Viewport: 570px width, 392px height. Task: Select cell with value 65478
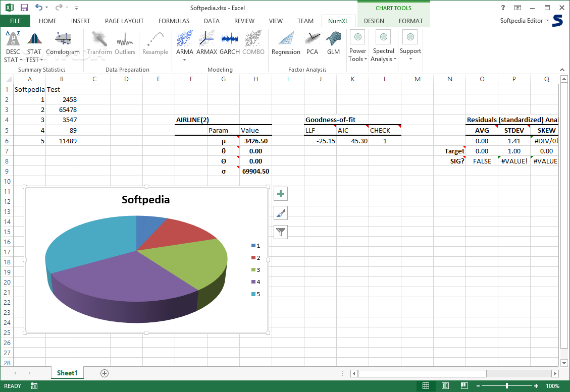point(62,109)
